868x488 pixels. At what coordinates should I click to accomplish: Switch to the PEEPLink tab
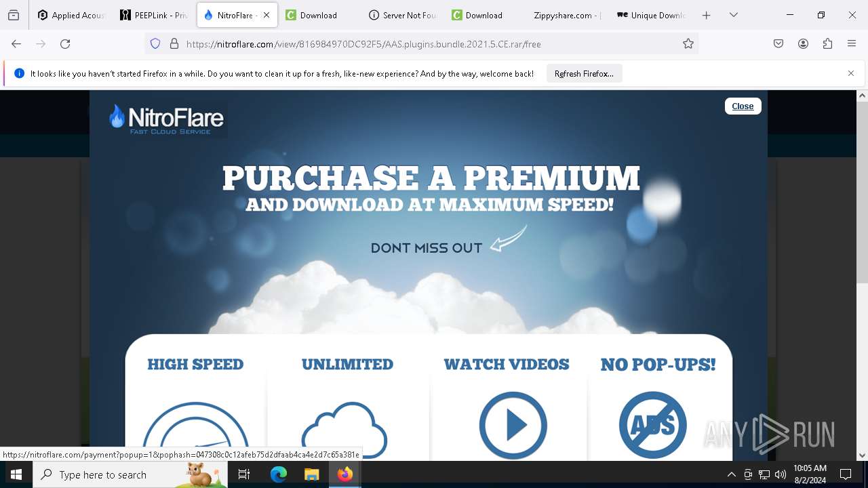(x=154, y=15)
